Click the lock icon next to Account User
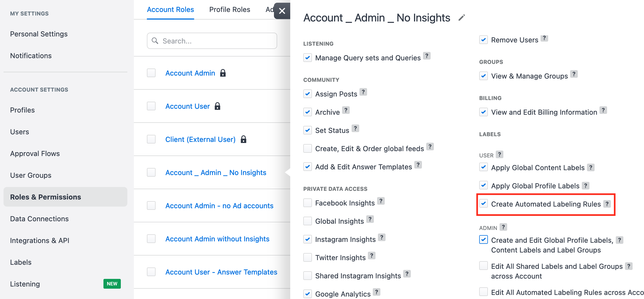Screen dimensions: 644x299 (x=217, y=106)
